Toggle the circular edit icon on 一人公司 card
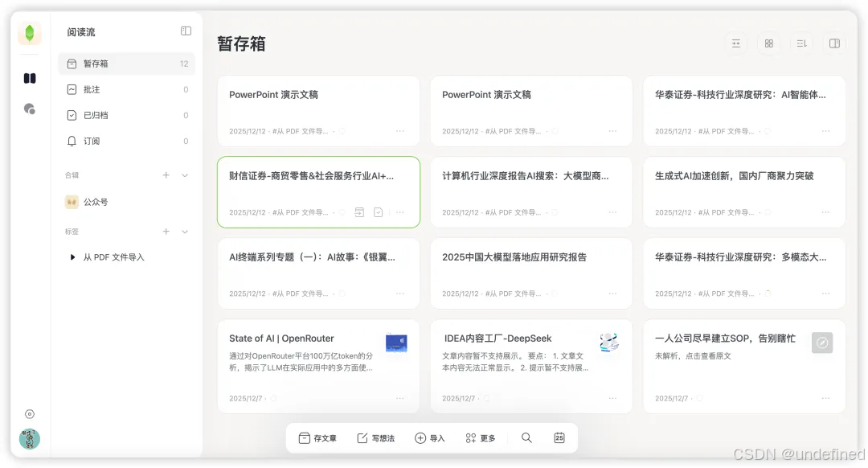 [822, 343]
